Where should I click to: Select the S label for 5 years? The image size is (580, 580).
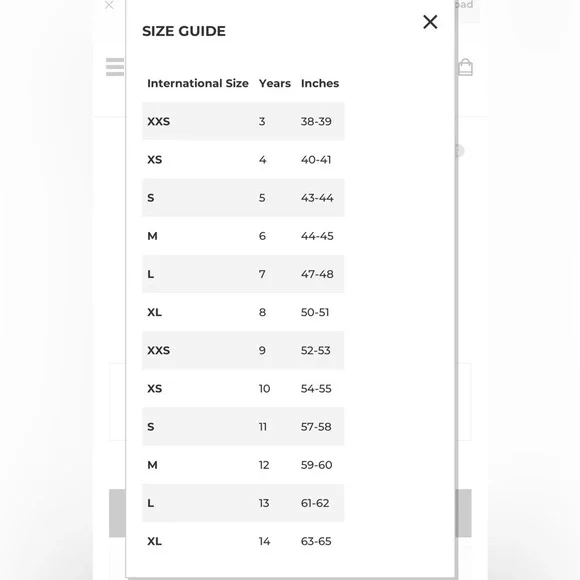[151, 198]
